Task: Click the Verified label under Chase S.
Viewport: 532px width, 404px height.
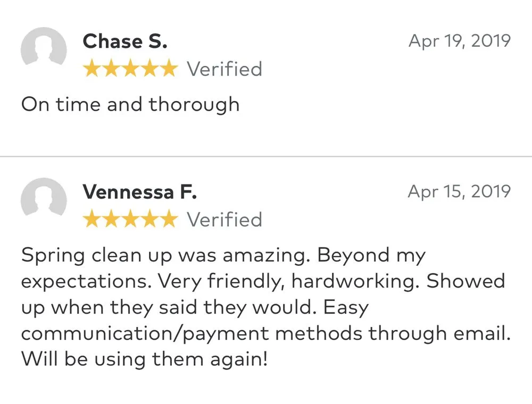Action: [225, 69]
